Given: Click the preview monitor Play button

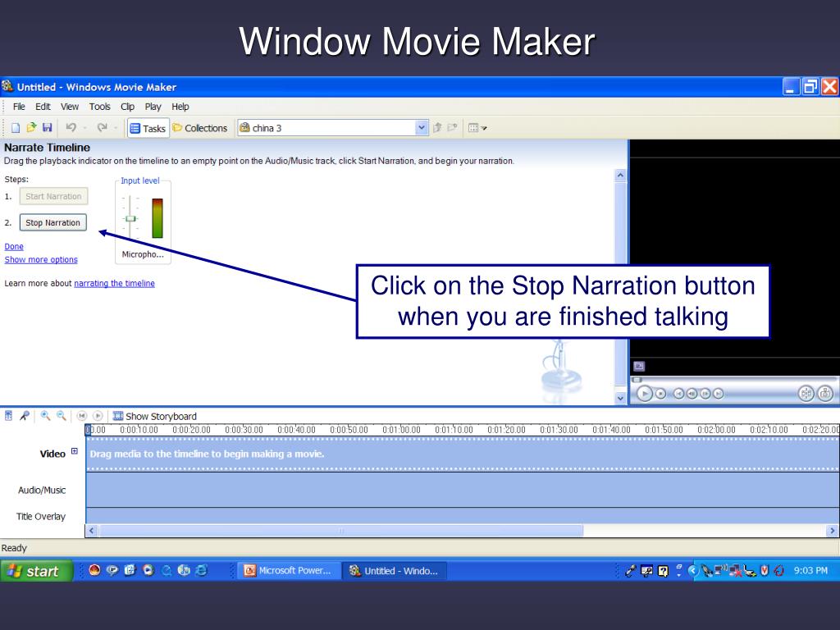Looking at the screenshot, I should click(645, 394).
